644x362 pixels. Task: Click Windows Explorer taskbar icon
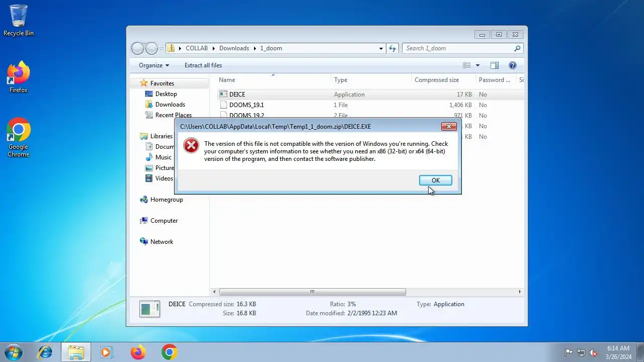(x=76, y=352)
